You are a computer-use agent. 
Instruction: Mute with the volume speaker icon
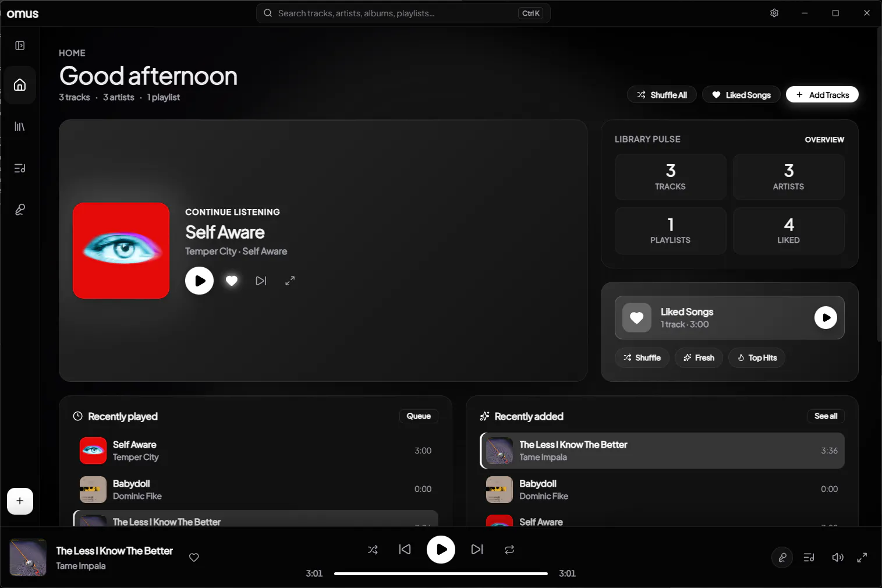[x=838, y=558]
